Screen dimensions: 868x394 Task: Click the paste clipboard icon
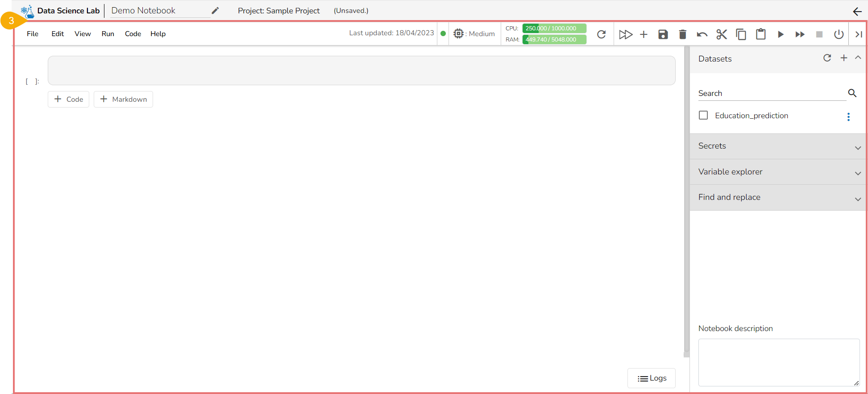(761, 34)
